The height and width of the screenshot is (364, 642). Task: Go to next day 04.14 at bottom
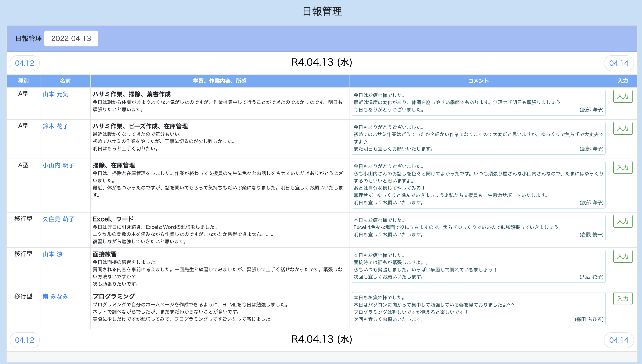pos(619,340)
